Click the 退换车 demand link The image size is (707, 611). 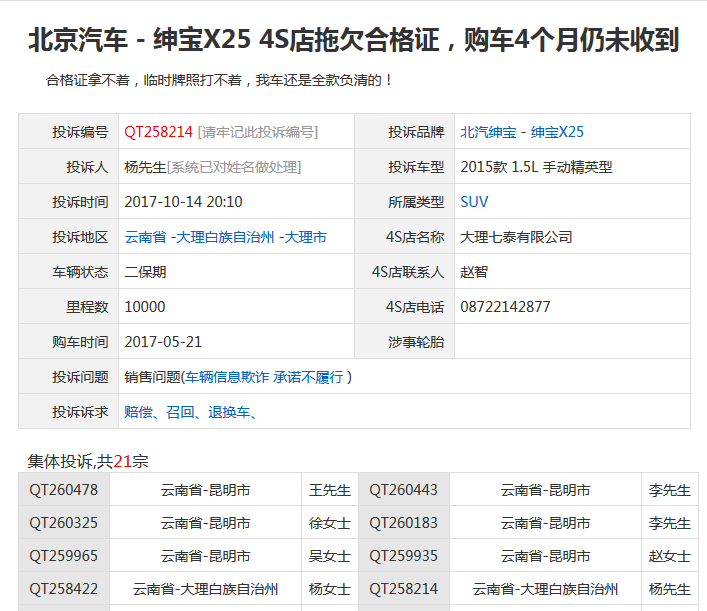point(229,412)
